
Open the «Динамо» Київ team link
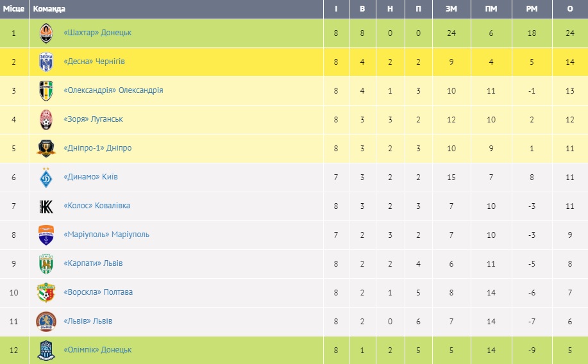[x=90, y=177]
